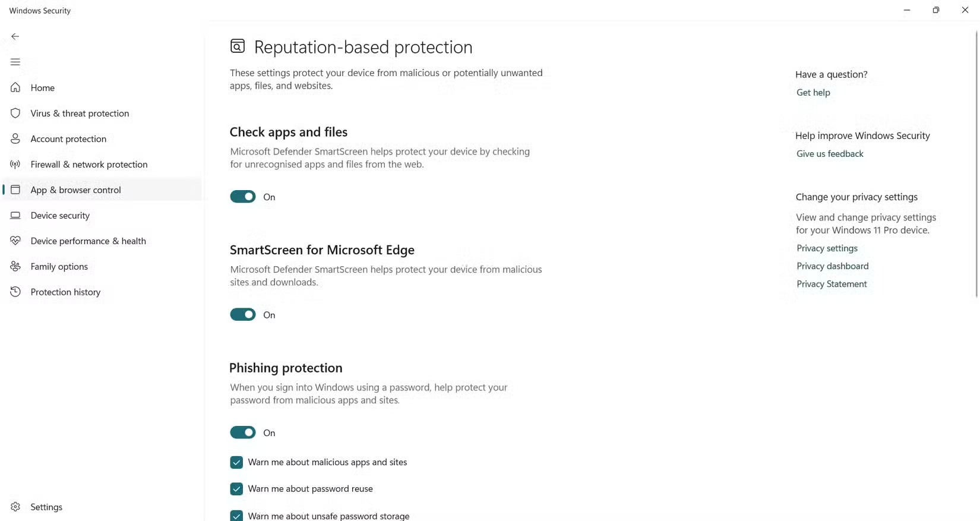Turn off Check apps and files
980x521 pixels.
(x=242, y=196)
